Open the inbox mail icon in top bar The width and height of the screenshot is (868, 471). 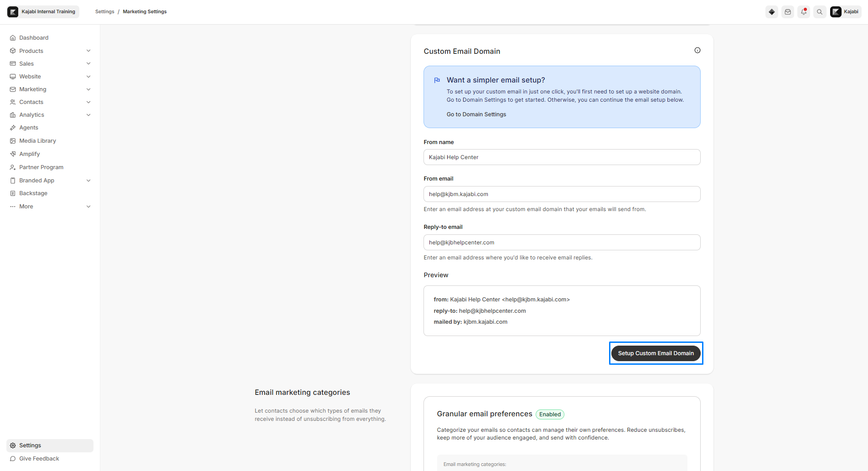788,12
